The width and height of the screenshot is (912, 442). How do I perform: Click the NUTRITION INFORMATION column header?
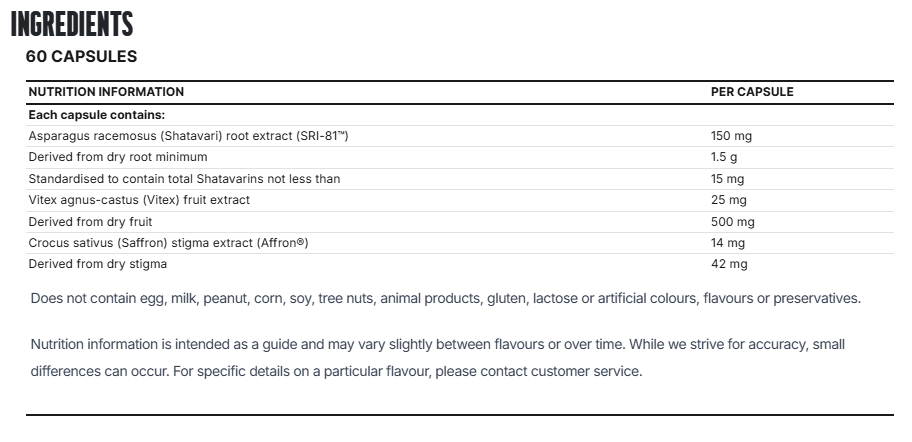106,92
